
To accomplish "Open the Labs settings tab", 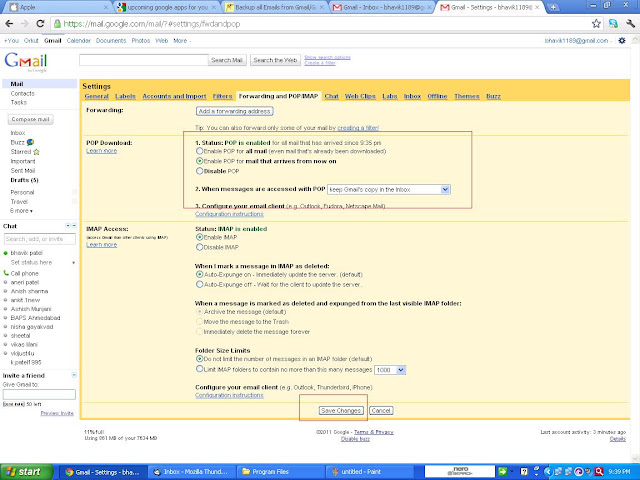I will 390,96.
